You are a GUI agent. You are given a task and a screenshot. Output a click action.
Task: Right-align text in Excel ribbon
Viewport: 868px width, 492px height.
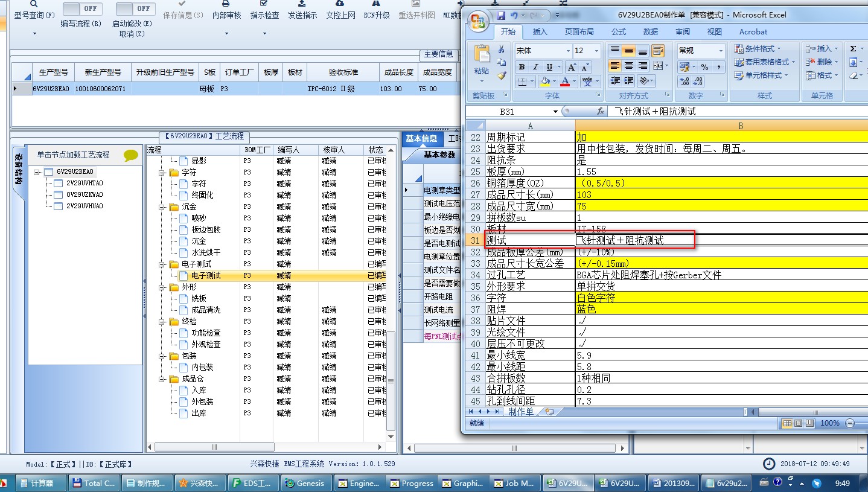point(643,66)
